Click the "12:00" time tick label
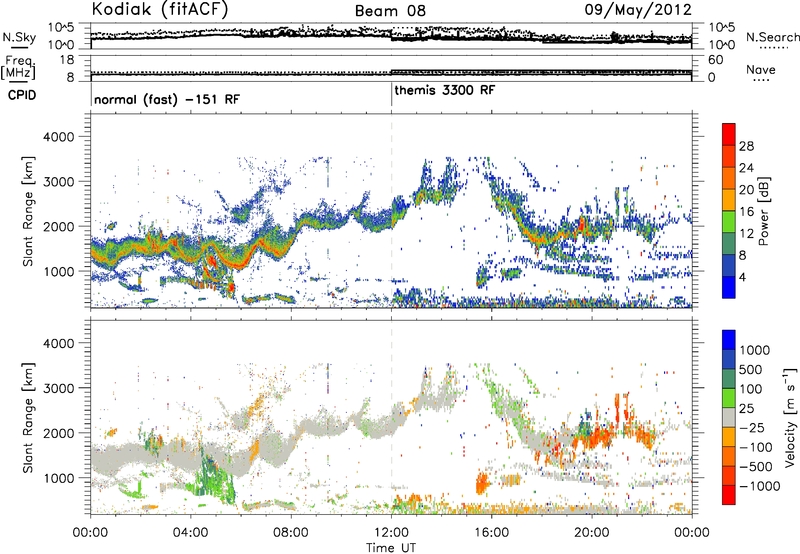This screenshot has height=554, width=800. [x=391, y=533]
